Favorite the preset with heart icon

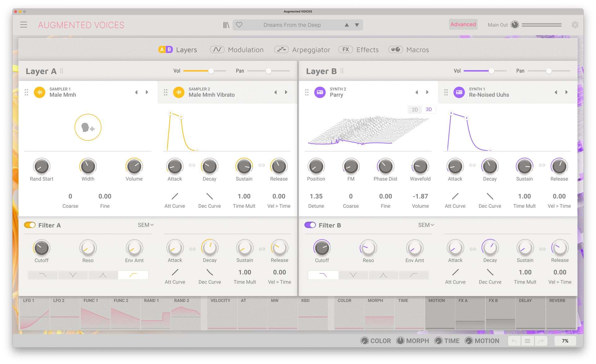tap(239, 25)
